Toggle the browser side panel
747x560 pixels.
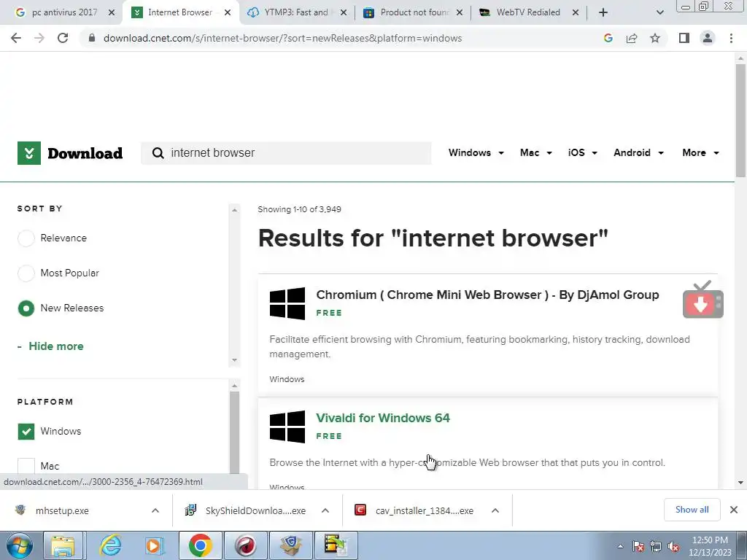[684, 38]
